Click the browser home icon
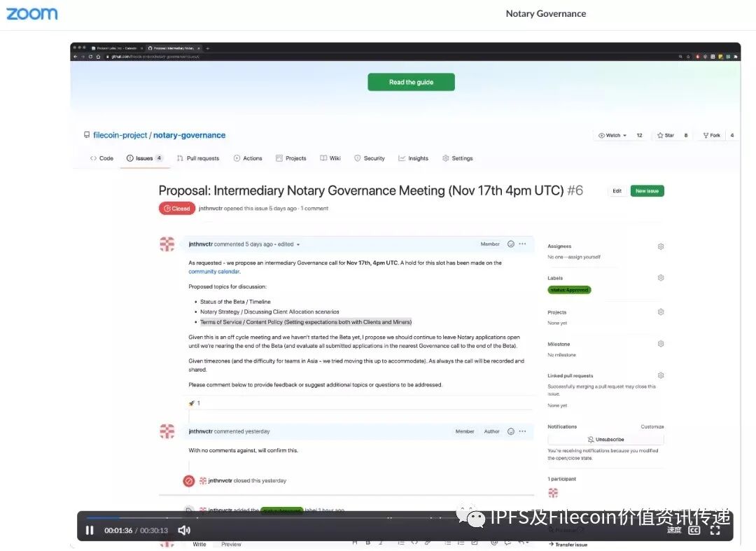 pos(99,57)
